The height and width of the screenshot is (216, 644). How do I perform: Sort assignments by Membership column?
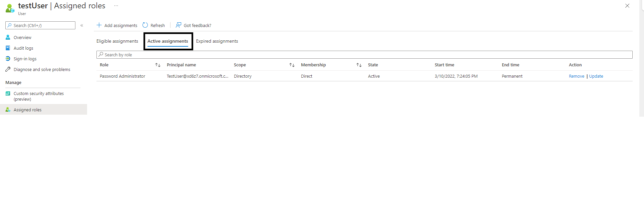[x=359, y=65]
